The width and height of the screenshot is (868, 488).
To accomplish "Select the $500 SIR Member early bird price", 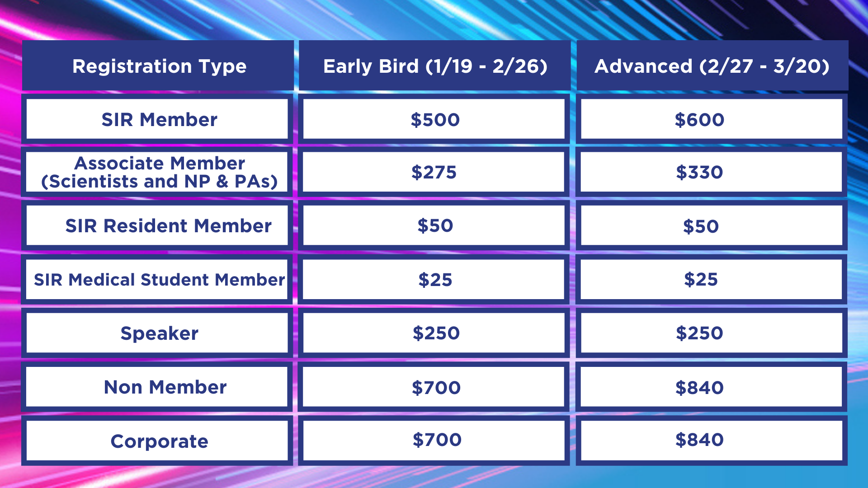I will click(x=434, y=119).
